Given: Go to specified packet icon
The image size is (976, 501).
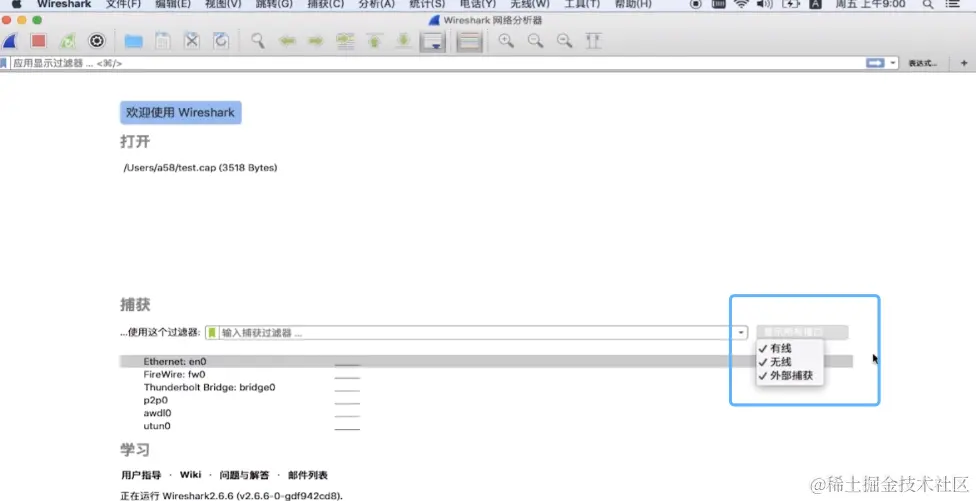Looking at the screenshot, I should [345, 41].
